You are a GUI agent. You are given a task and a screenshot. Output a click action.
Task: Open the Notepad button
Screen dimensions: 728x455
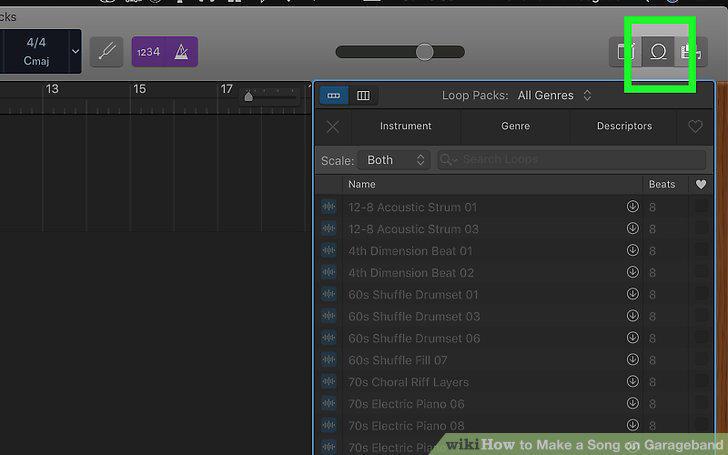[626, 52]
